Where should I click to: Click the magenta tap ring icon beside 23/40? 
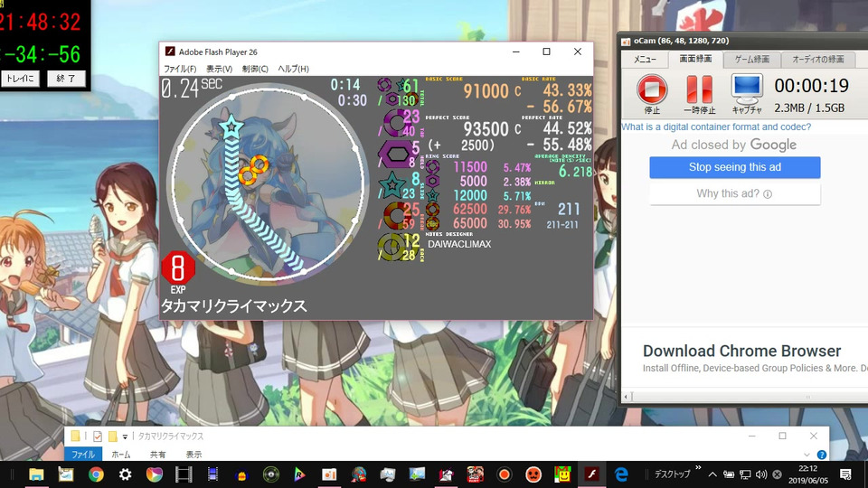tap(395, 123)
